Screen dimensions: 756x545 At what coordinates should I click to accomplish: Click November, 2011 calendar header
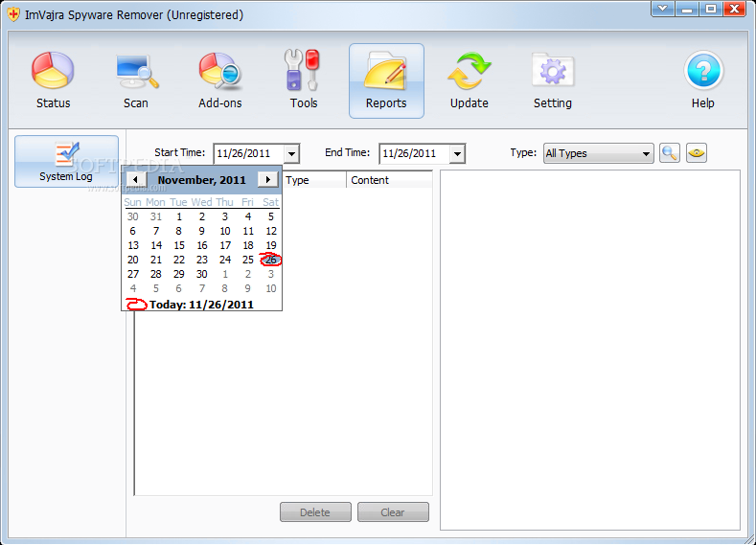201,180
